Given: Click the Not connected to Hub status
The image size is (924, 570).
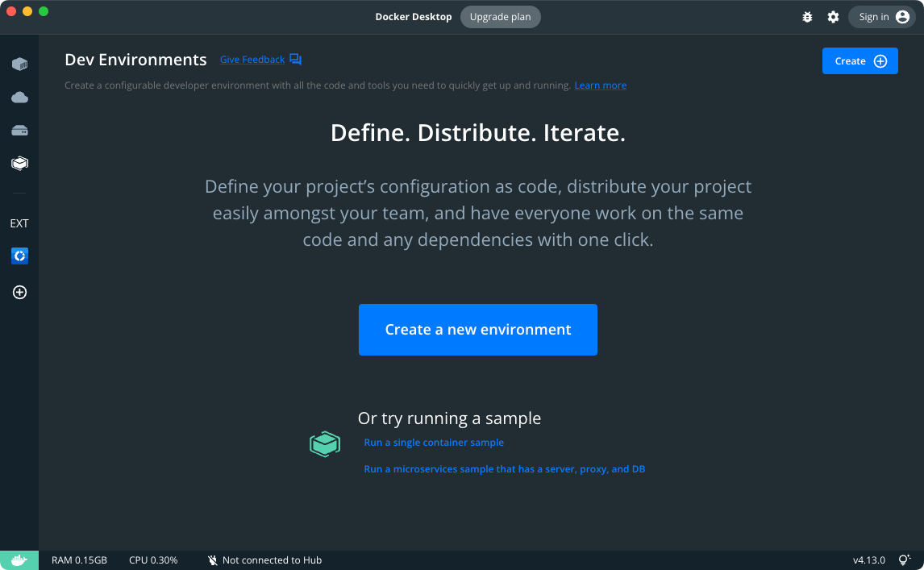Looking at the screenshot, I should [264, 560].
